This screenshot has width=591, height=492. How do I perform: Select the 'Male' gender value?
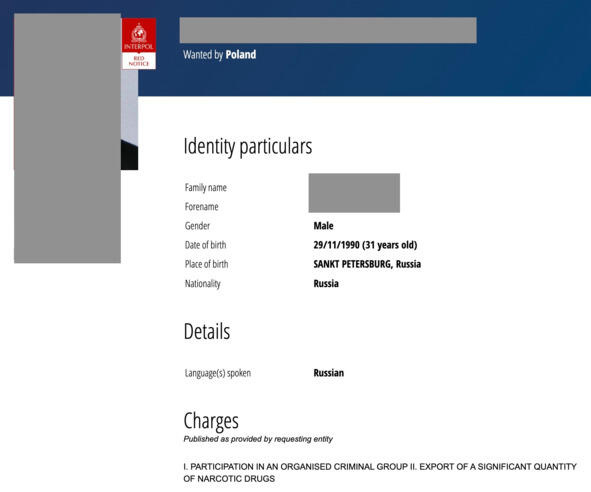point(323,226)
